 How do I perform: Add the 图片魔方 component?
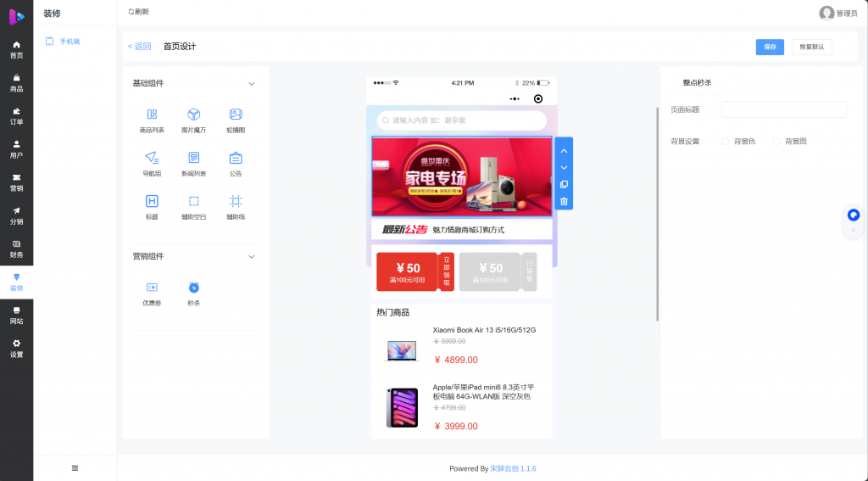coord(194,120)
